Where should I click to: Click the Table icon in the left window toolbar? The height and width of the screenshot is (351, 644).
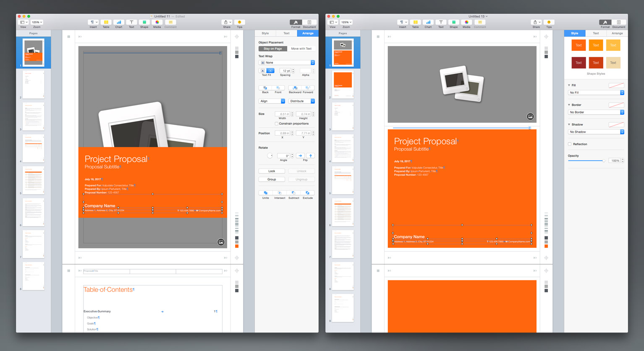(x=106, y=22)
